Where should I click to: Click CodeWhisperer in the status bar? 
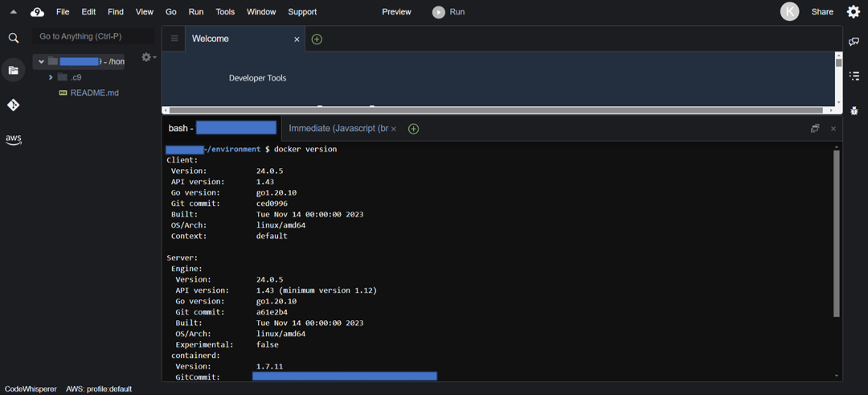pyautogui.click(x=31, y=389)
